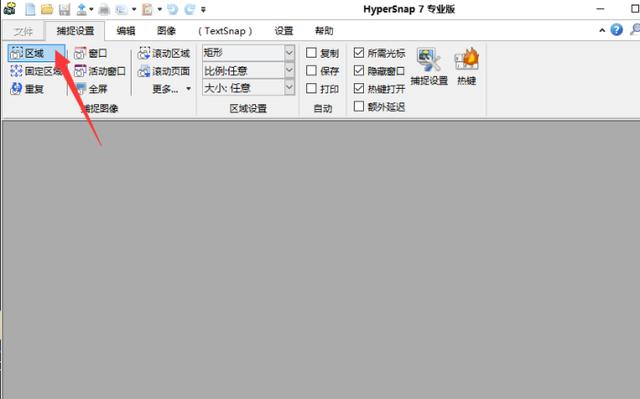This screenshot has width=640, height=399.
Task: Click the HyperSnap app icon in title bar
Action: 9,9
